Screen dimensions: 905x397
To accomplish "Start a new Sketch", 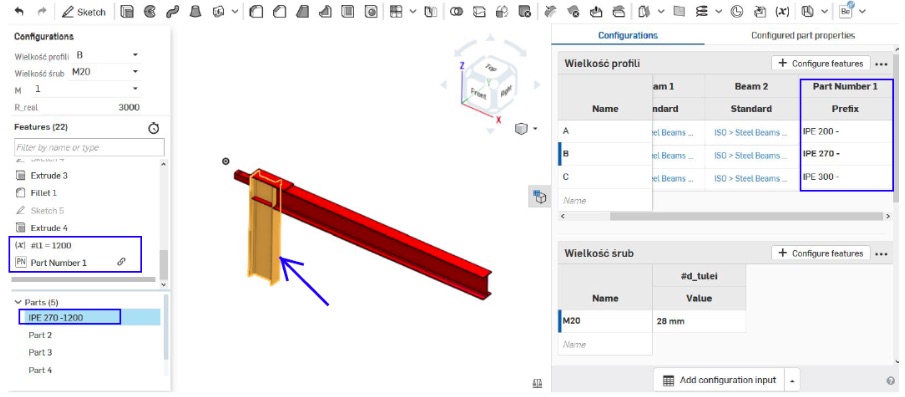I will (x=84, y=12).
